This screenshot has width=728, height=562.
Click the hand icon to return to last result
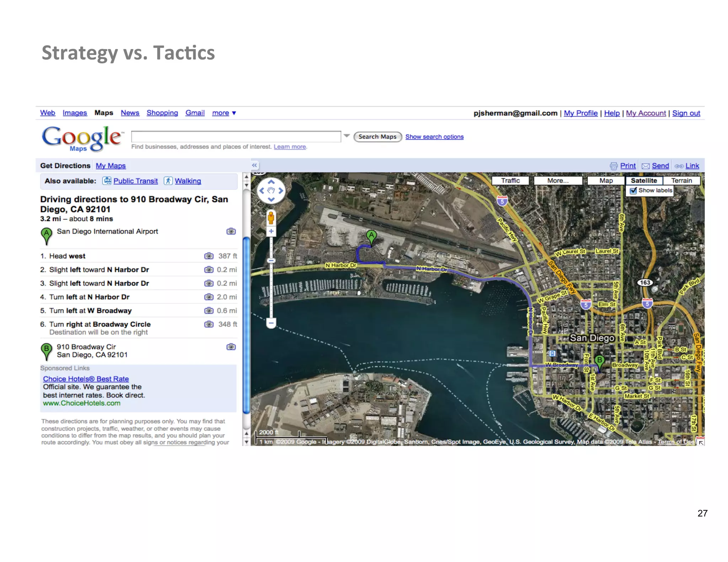pyautogui.click(x=271, y=190)
